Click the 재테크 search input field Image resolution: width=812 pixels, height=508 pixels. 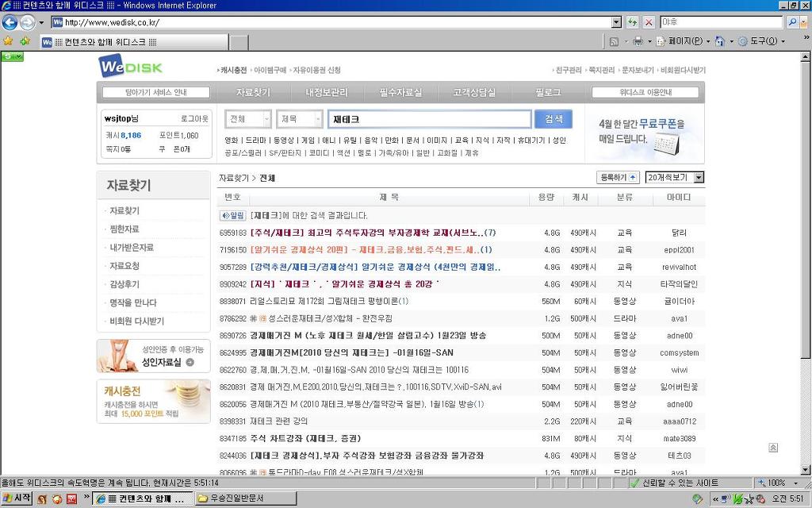coord(429,119)
